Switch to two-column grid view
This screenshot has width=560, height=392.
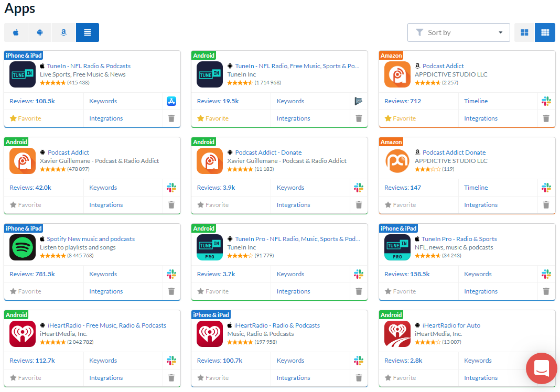click(524, 32)
